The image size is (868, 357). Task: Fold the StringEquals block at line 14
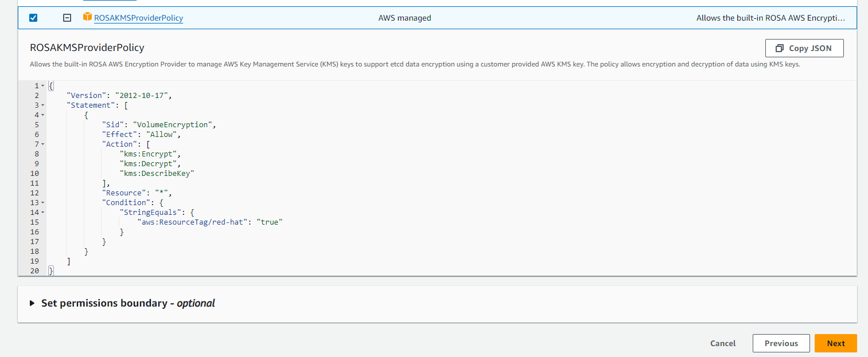point(42,213)
